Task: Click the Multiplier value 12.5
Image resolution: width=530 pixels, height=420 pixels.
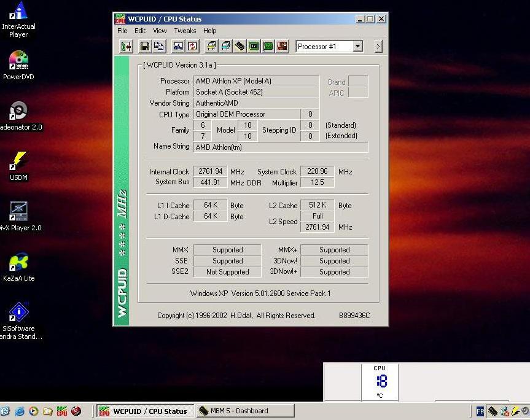Action: (x=317, y=182)
